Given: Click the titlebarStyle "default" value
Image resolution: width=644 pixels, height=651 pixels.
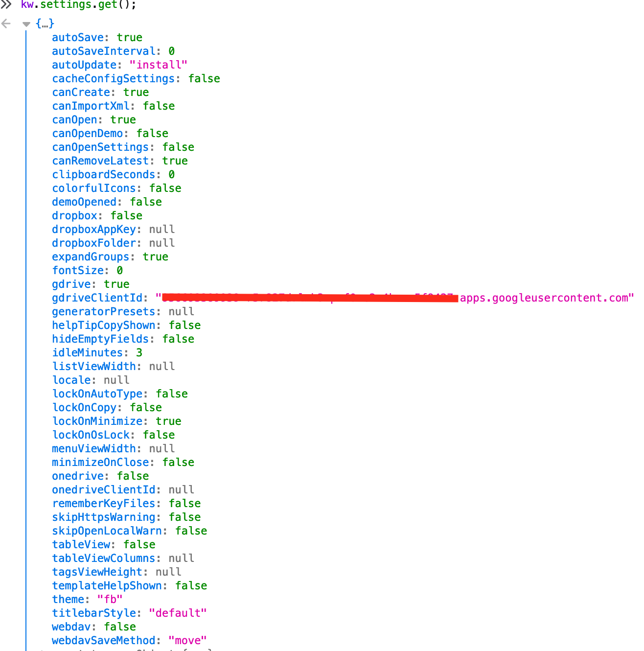Looking at the screenshot, I should [x=178, y=613].
